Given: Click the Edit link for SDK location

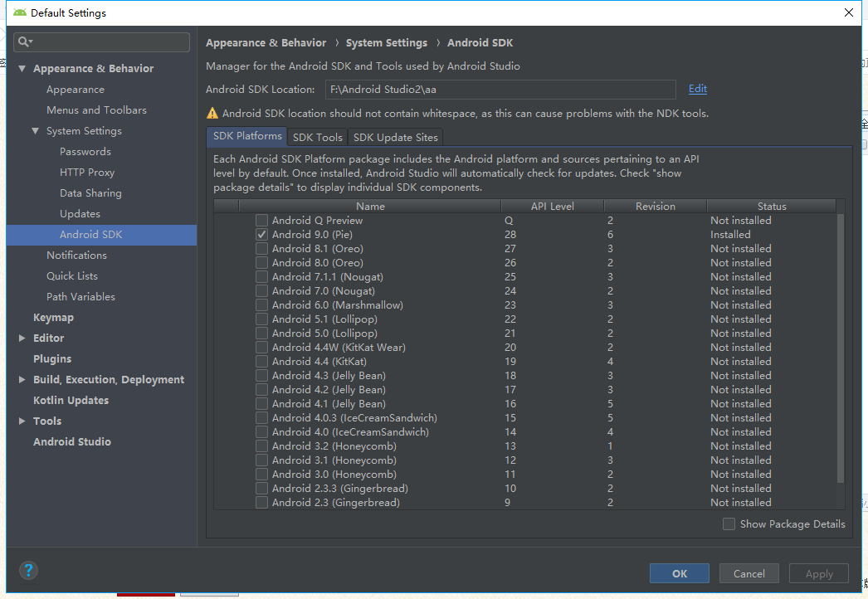Looking at the screenshot, I should (697, 89).
